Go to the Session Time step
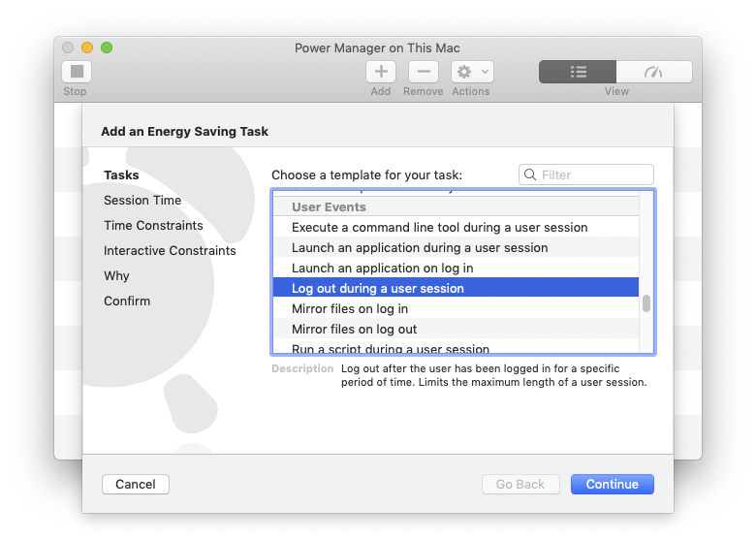Viewport: 756px width, 539px height. click(x=142, y=200)
